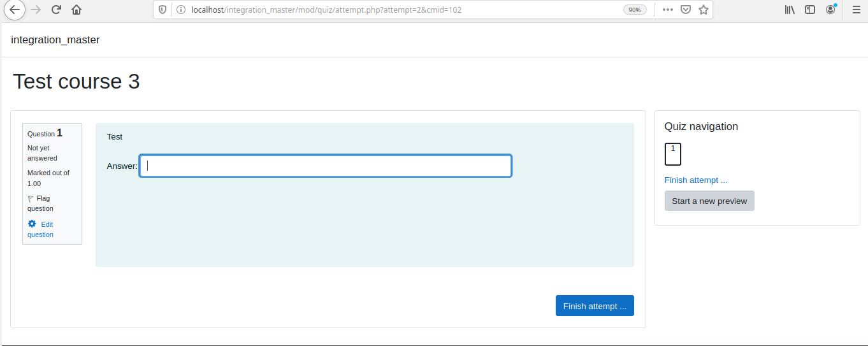Click the 'Marked out of 1.00' text
Image resolution: width=868 pixels, height=346 pixels.
click(48, 178)
